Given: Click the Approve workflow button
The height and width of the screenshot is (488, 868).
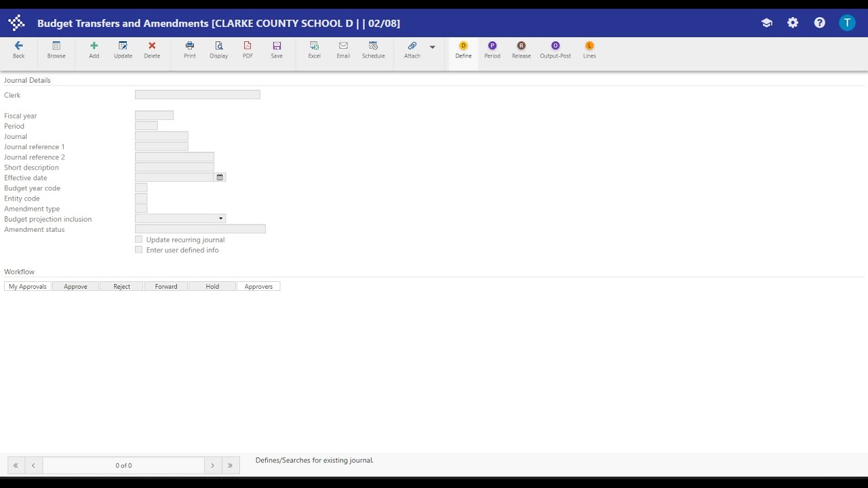Looking at the screenshot, I should [x=75, y=287].
